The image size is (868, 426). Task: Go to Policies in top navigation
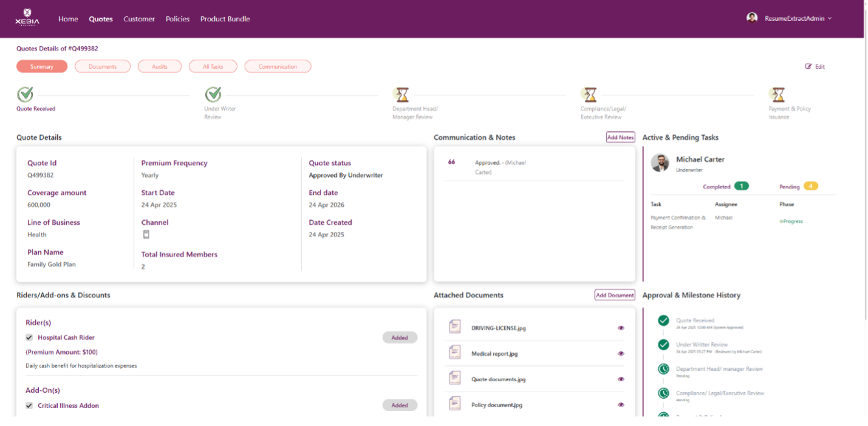coord(177,19)
